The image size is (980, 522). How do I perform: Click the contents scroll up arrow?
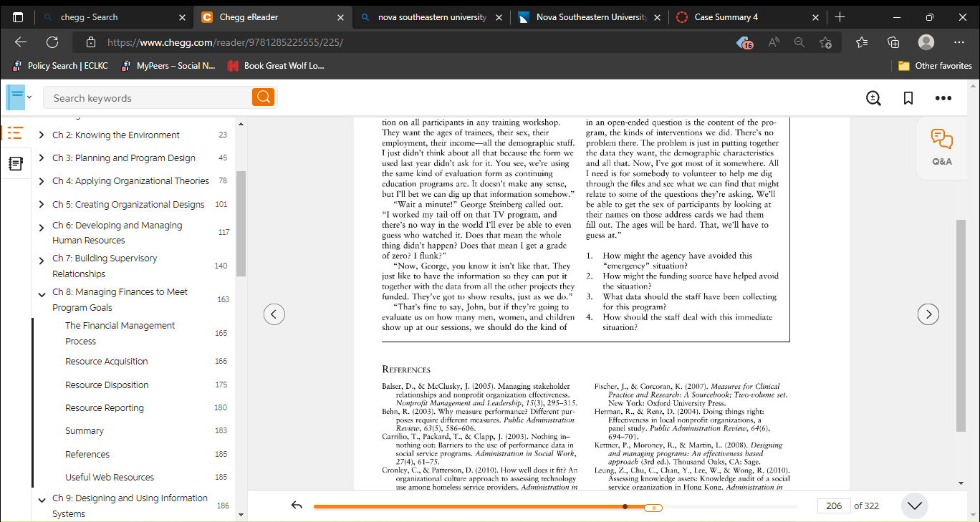pyautogui.click(x=241, y=125)
